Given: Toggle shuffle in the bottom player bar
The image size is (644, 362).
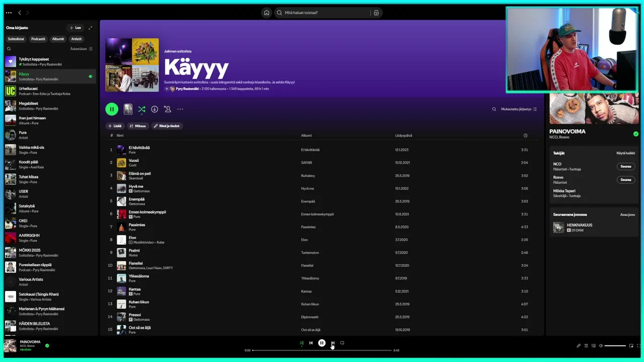Looking at the screenshot, I should tap(301, 343).
